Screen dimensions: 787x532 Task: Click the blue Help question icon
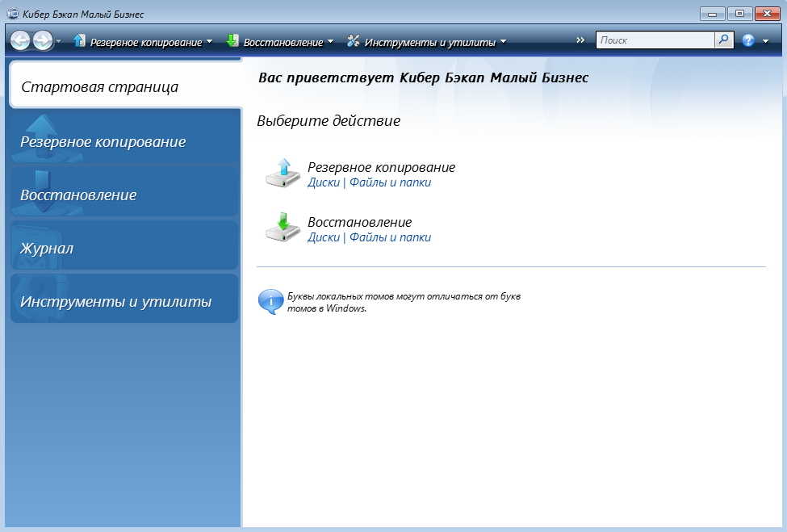coord(747,40)
